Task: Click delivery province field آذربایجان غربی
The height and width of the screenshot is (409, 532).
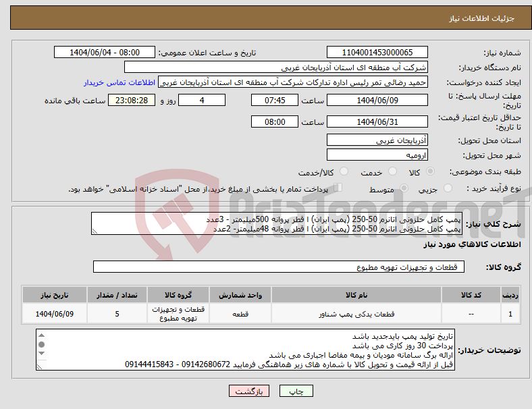Action: (377, 140)
